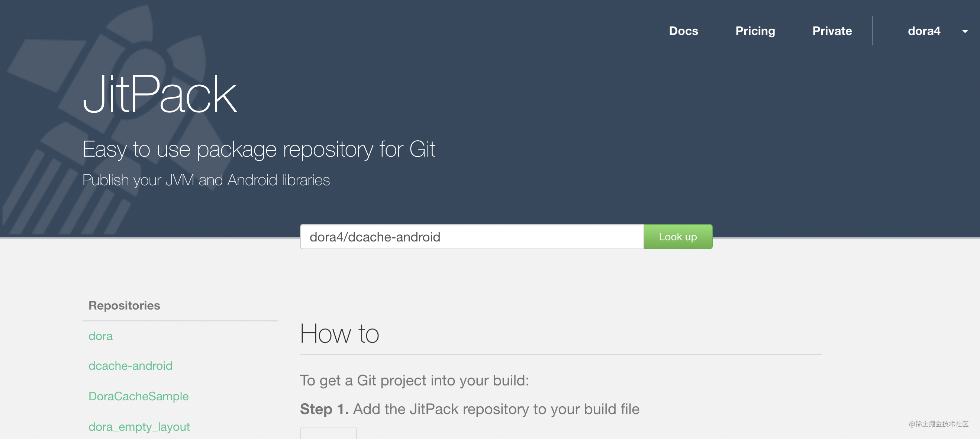Click the Private navigation link
The width and height of the screenshot is (980, 439).
832,31
